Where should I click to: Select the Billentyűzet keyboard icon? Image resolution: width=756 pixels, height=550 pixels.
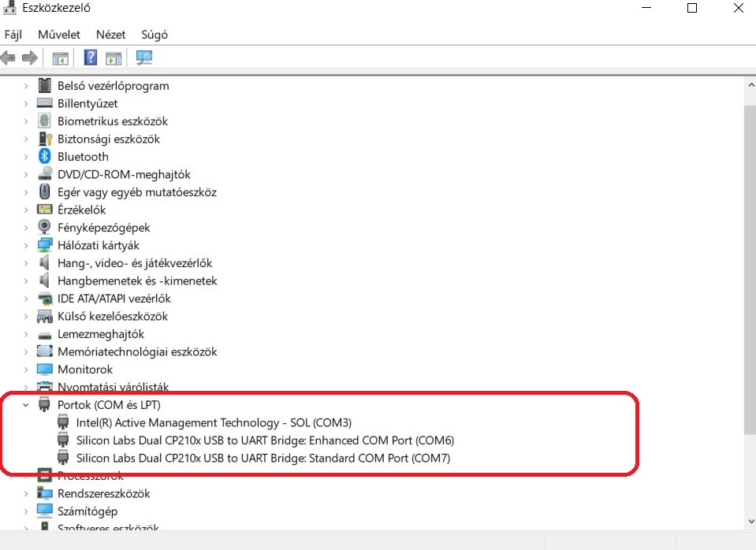pyautogui.click(x=44, y=103)
